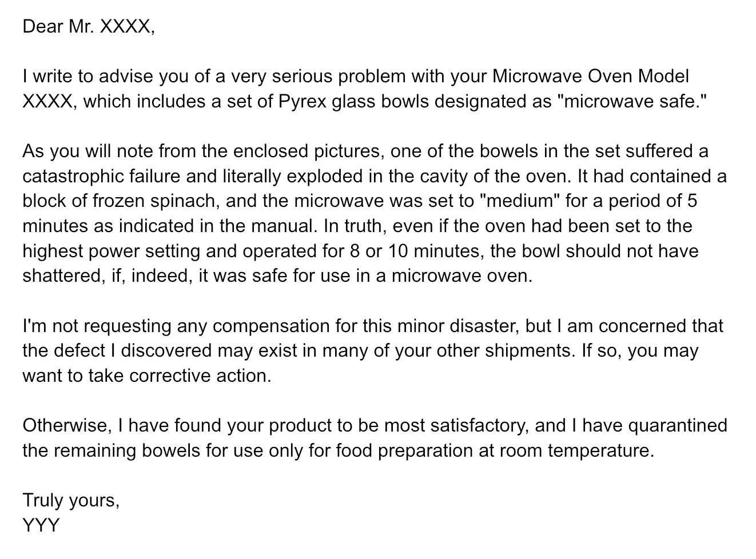Viewport: 756px width, 559px height.
Task: Click the word 'compensation'
Action: (x=271, y=326)
